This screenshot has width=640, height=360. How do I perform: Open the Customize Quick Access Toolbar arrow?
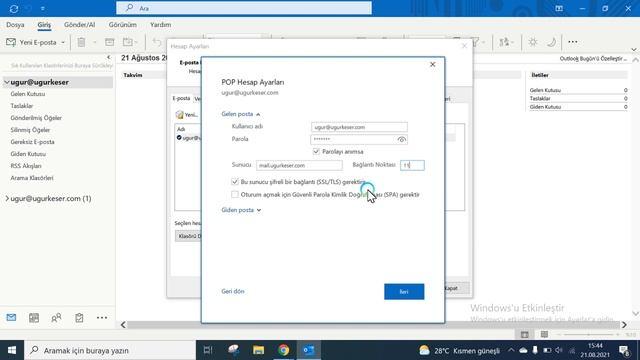click(43, 9)
